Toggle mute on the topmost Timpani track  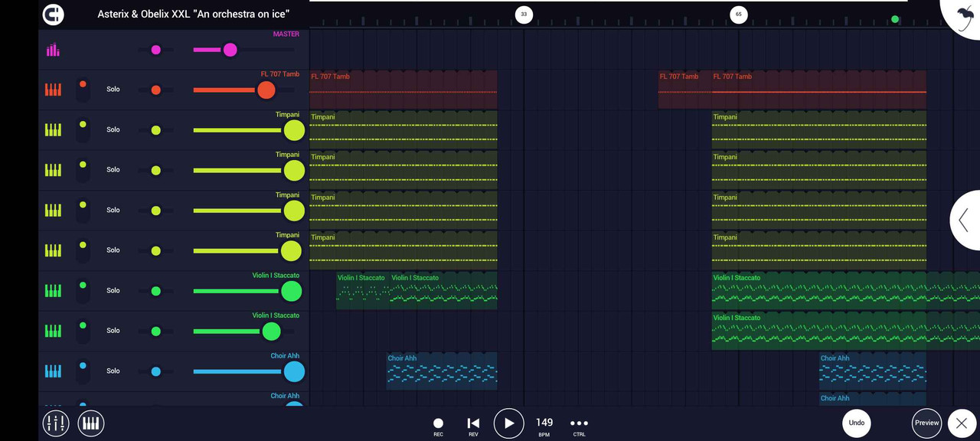[83, 129]
